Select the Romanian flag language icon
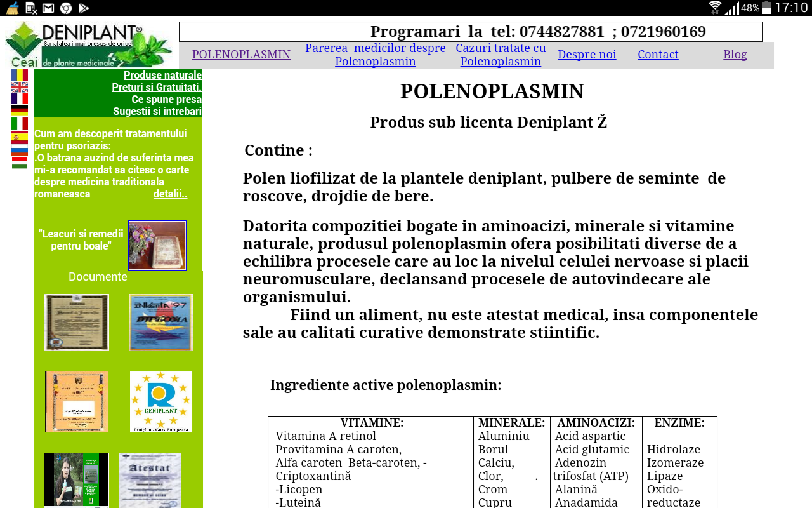The width and height of the screenshot is (812, 508). (x=20, y=75)
